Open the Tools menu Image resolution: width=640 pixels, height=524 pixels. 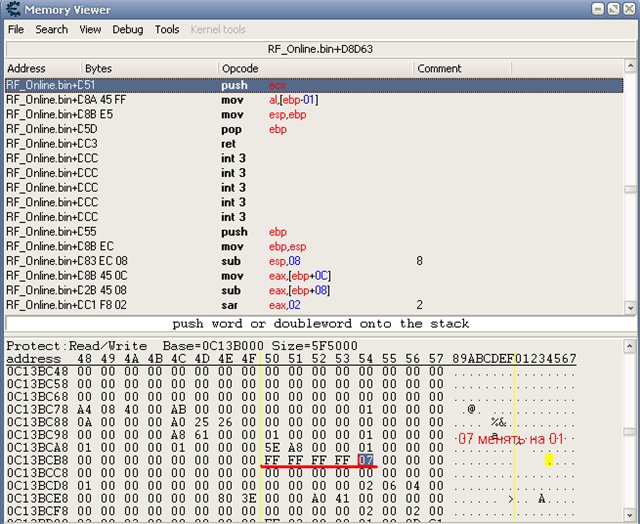point(167,30)
